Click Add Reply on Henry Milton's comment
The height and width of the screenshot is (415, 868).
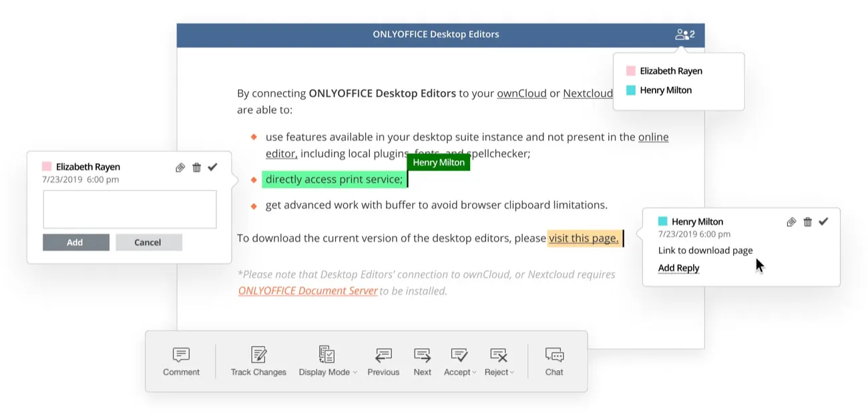pos(678,267)
